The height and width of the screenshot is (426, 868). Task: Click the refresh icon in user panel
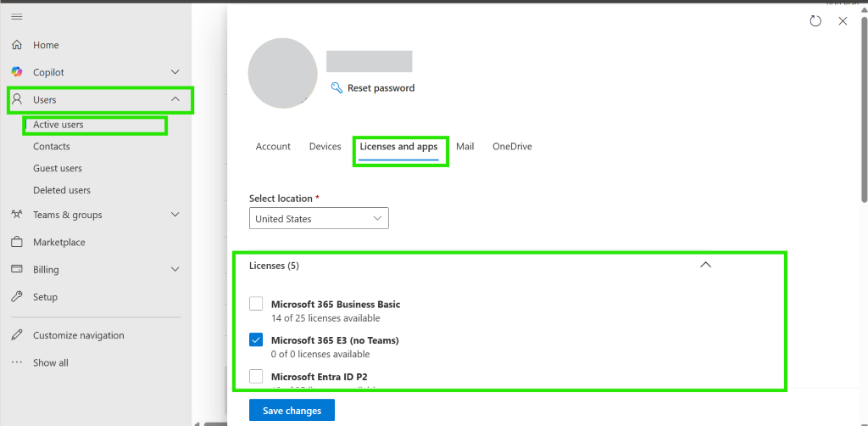pyautogui.click(x=815, y=21)
